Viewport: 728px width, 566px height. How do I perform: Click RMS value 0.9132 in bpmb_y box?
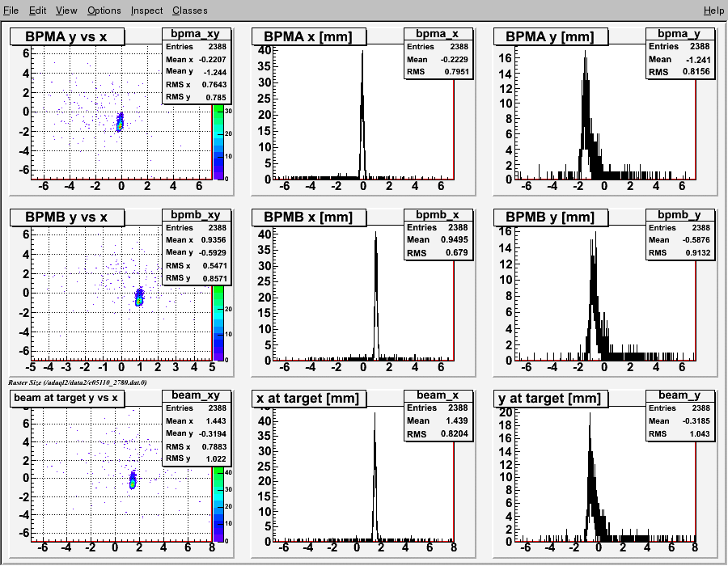696,253
